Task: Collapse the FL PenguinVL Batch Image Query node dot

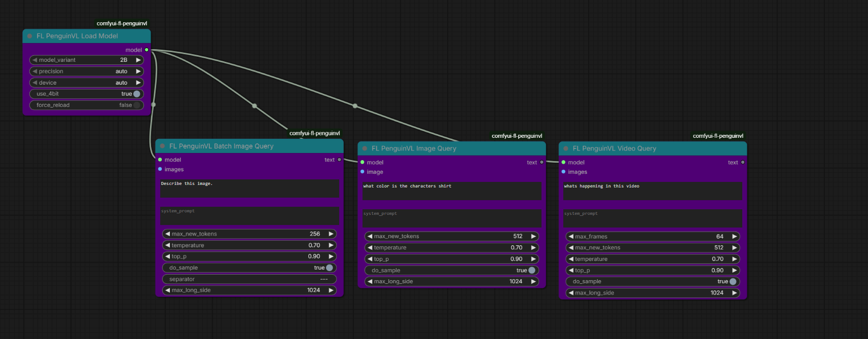Action: [x=163, y=146]
